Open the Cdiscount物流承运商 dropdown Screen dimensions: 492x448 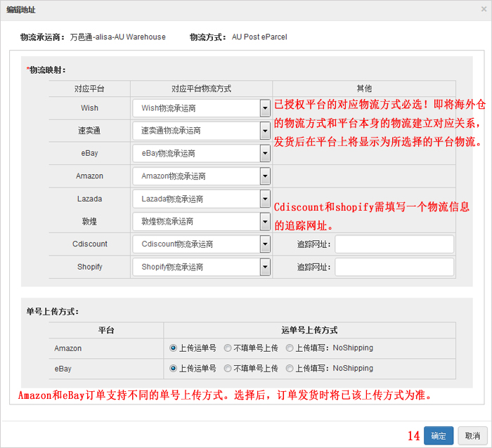[x=201, y=244]
